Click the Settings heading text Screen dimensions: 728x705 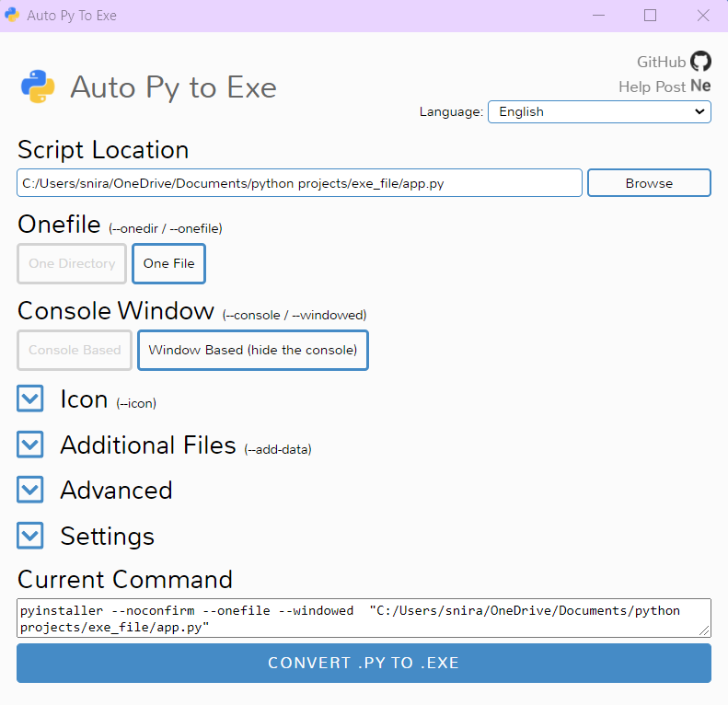tap(108, 537)
